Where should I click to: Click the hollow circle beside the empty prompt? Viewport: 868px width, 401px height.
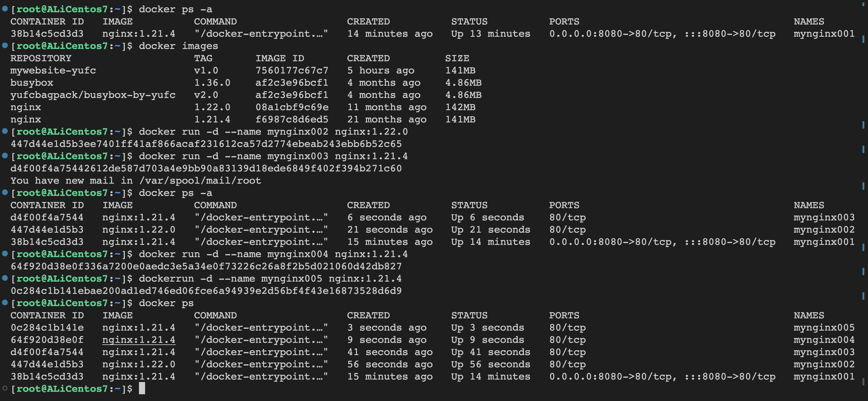click(5, 388)
